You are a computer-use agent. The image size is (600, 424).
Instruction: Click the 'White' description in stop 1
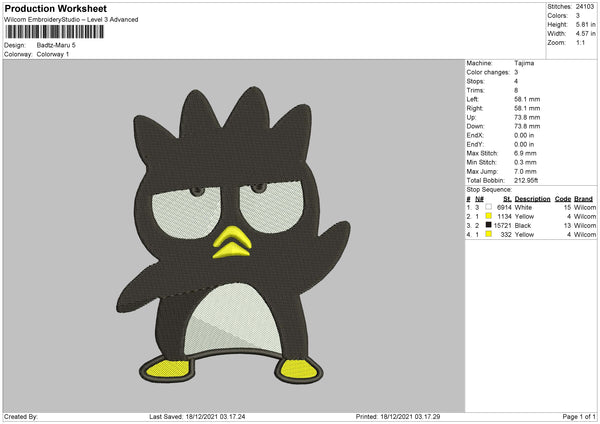click(523, 207)
